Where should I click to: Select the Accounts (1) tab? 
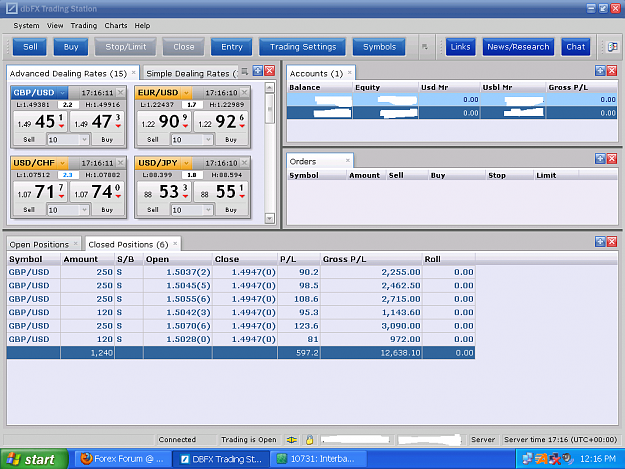pyautogui.click(x=316, y=73)
